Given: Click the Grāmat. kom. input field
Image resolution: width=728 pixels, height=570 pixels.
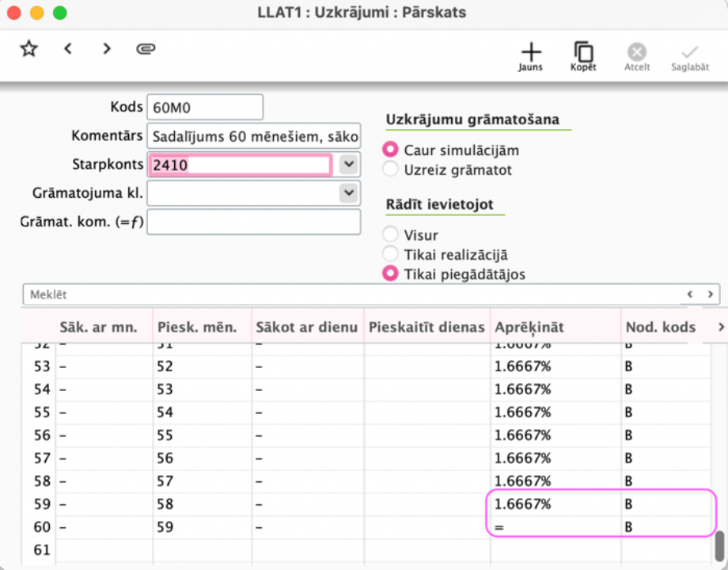Looking at the screenshot, I should click(x=253, y=222).
